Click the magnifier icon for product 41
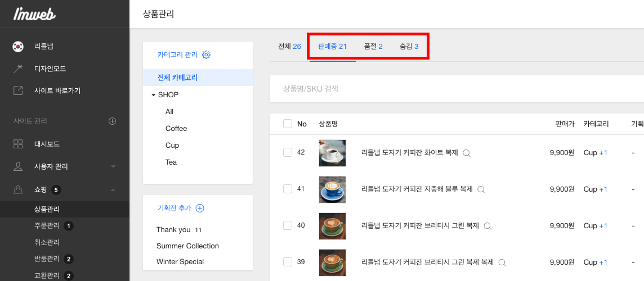 click(481, 189)
